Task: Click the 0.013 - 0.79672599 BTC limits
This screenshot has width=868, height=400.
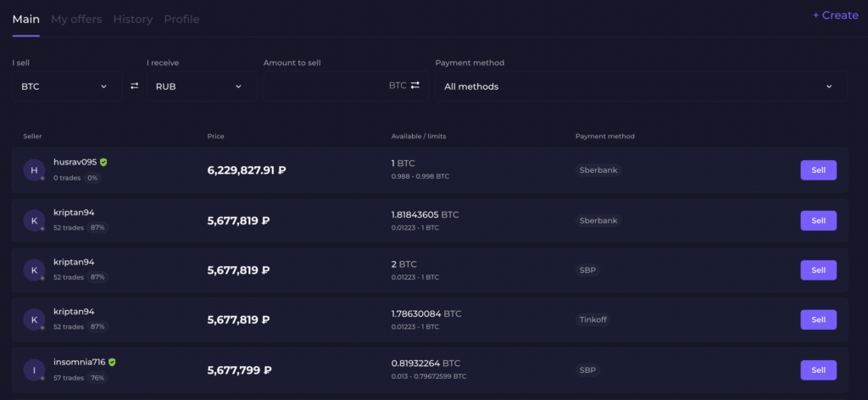Action: click(x=429, y=376)
